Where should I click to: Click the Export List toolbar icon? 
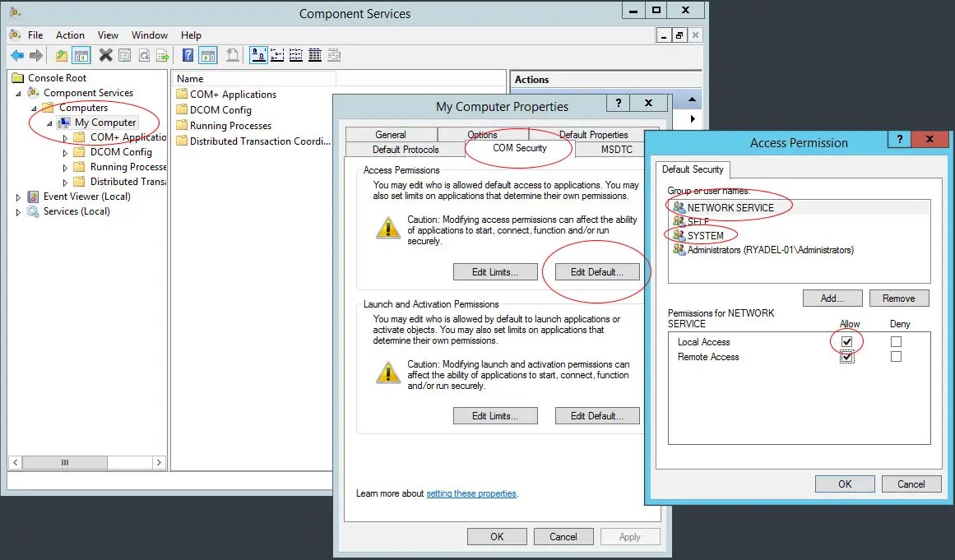[x=162, y=54]
